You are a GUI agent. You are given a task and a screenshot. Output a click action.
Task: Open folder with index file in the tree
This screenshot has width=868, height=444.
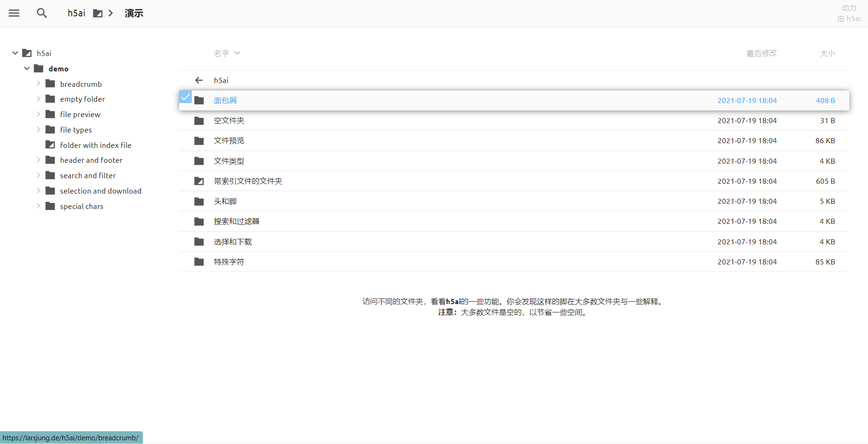click(96, 145)
